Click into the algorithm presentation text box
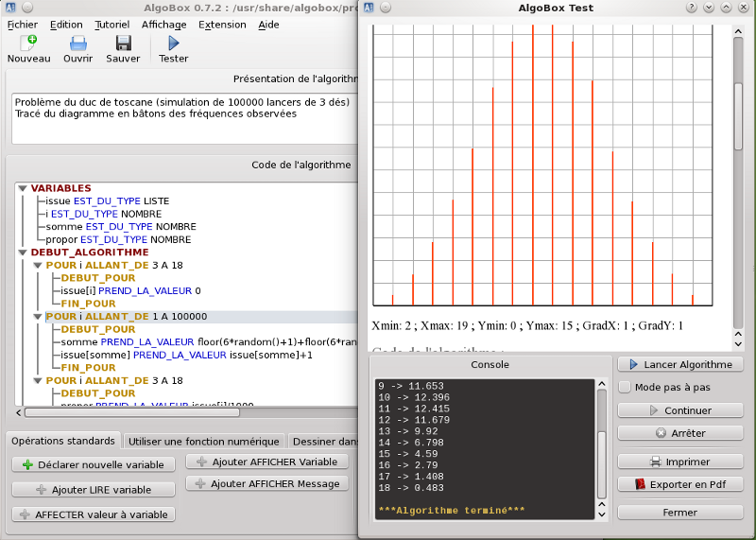Viewport: 756px width, 540px height. tap(184, 119)
